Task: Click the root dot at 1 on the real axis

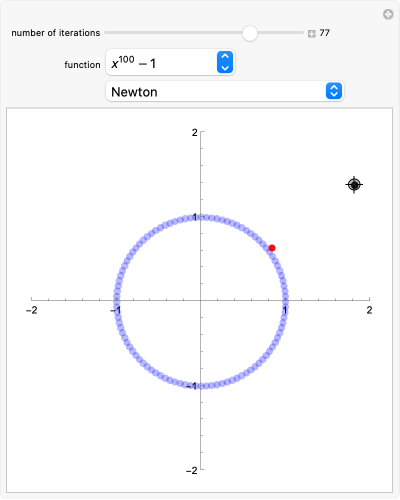Action: (285, 300)
